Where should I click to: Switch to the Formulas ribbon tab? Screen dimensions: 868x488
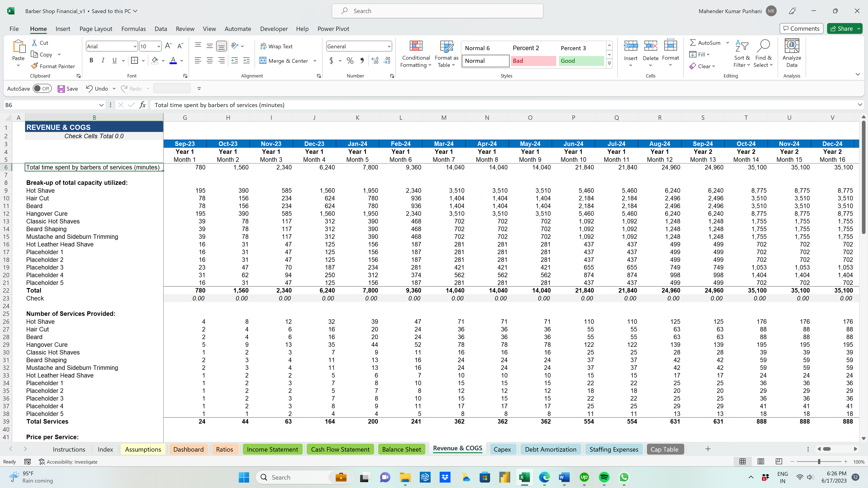click(133, 29)
